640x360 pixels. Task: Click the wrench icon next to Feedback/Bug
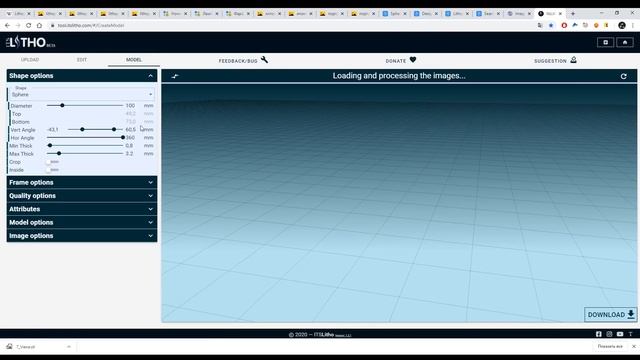pyautogui.click(x=264, y=60)
